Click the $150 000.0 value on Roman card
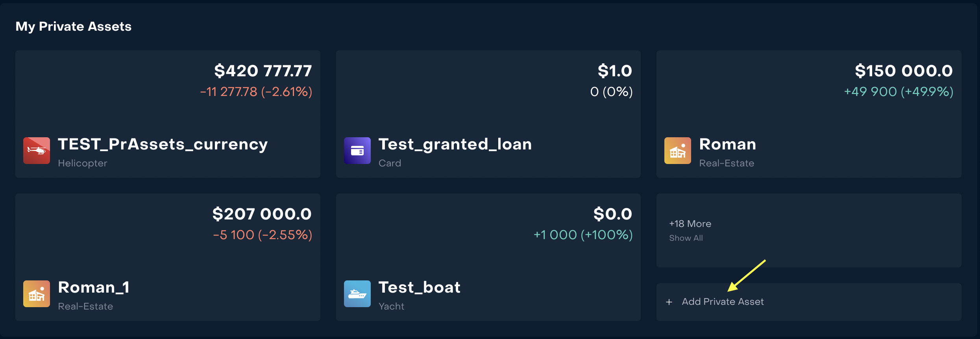The image size is (980, 339). click(904, 71)
